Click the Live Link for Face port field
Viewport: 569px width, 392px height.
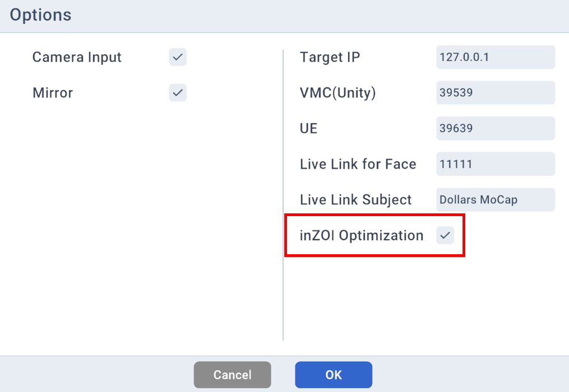(x=495, y=164)
